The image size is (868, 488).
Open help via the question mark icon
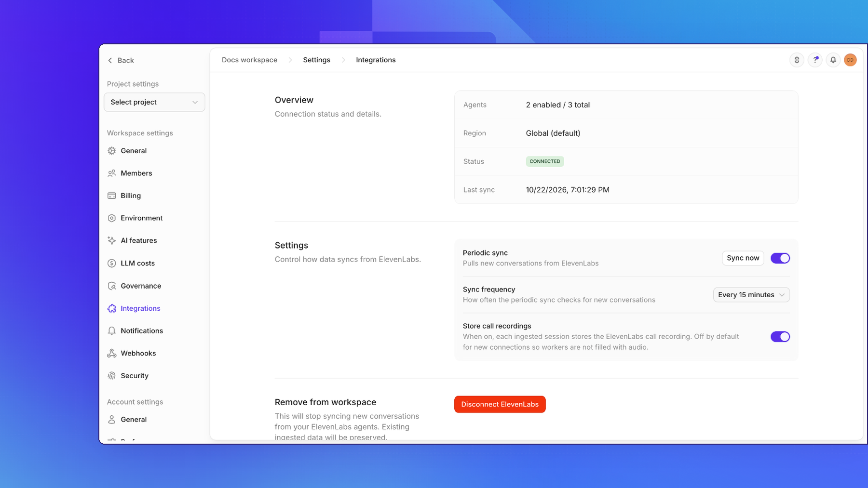pyautogui.click(x=815, y=60)
